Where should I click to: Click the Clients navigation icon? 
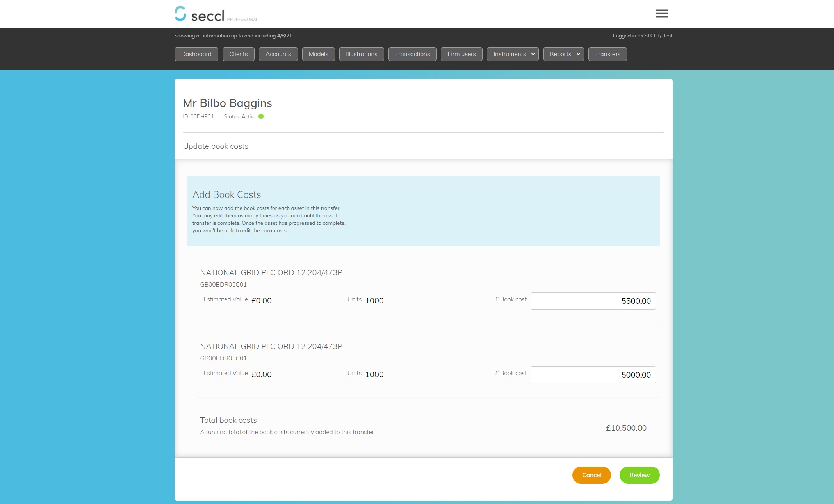coord(238,54)
